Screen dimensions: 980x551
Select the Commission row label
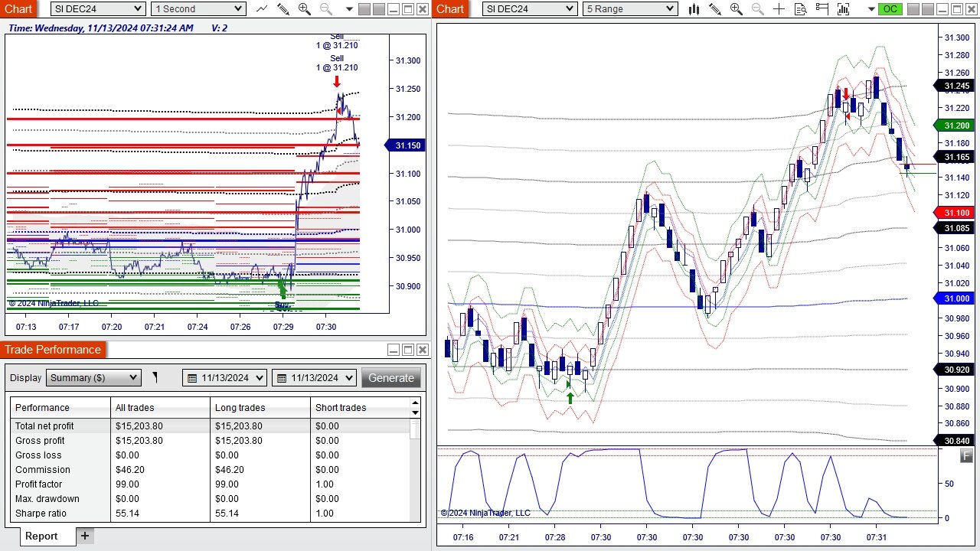[42, 470]
